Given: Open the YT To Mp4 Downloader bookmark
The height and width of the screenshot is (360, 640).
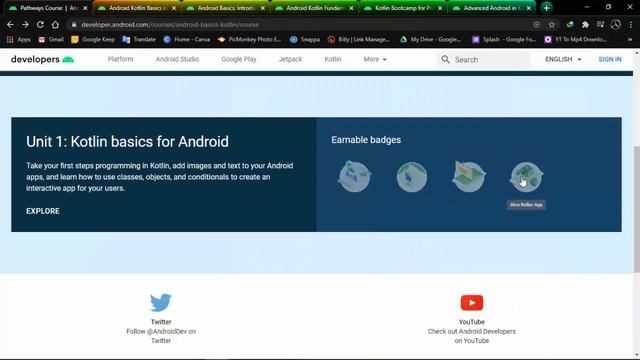Looking at the screenshot, I should pyautogui.click(x=576, y=40).
